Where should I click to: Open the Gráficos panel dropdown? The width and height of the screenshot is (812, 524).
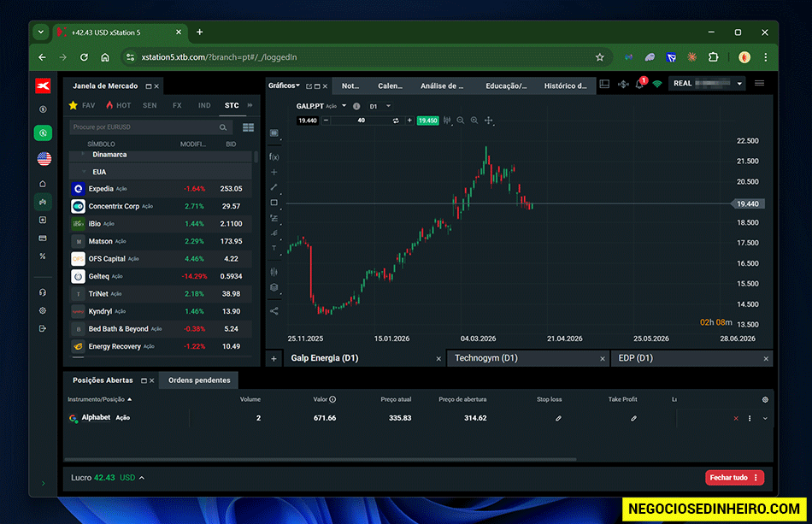[284, 85]
